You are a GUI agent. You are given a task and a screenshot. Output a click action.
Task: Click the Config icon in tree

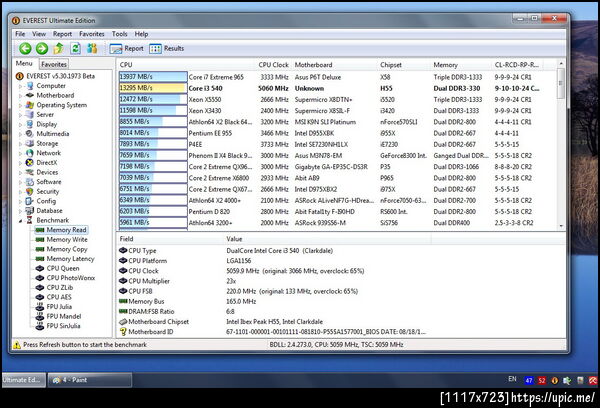[x=29, y=201]
